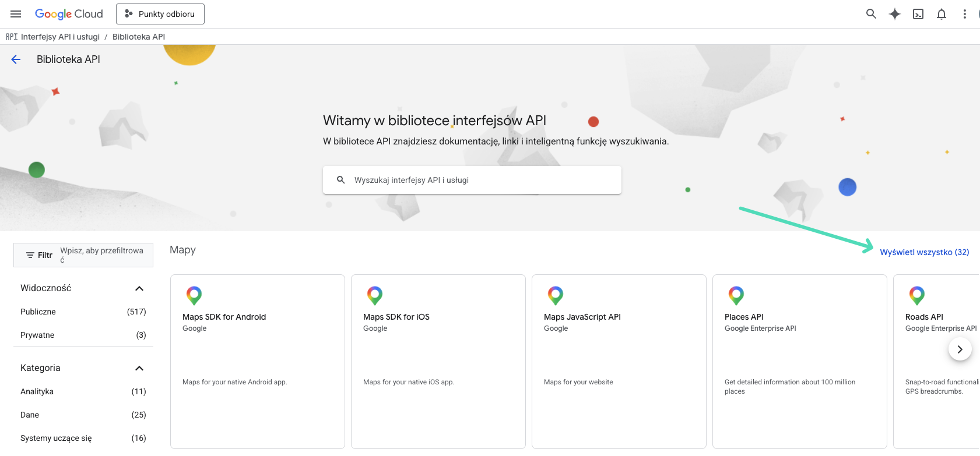Click the Filtr icon
The height and width of the screenshot is (456, 980).
coord(30,255)
